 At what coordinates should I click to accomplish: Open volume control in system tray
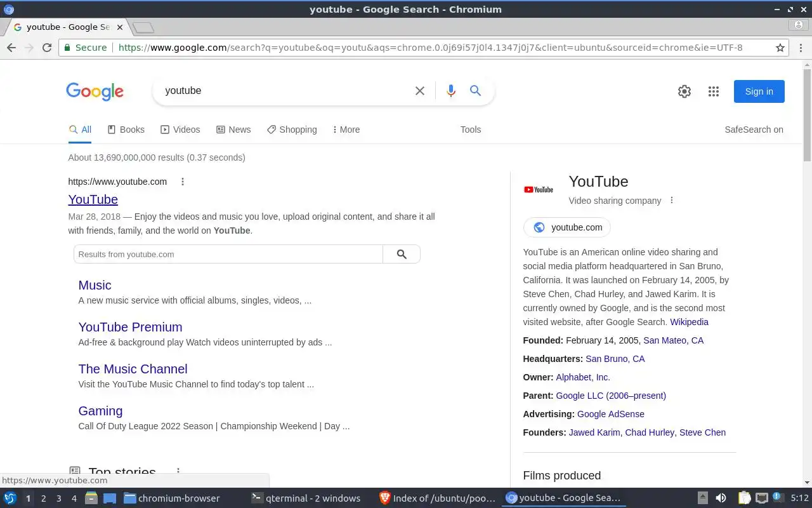click(721, 498)
